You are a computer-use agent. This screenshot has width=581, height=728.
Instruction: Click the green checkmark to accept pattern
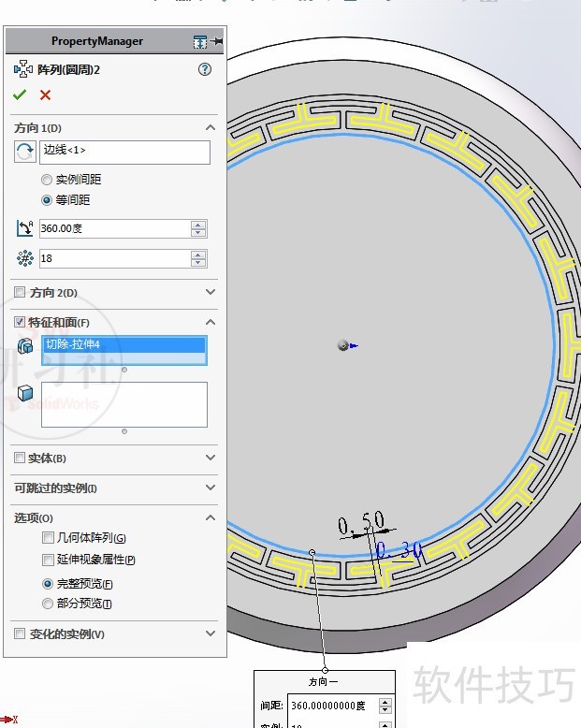click(20, 95)
